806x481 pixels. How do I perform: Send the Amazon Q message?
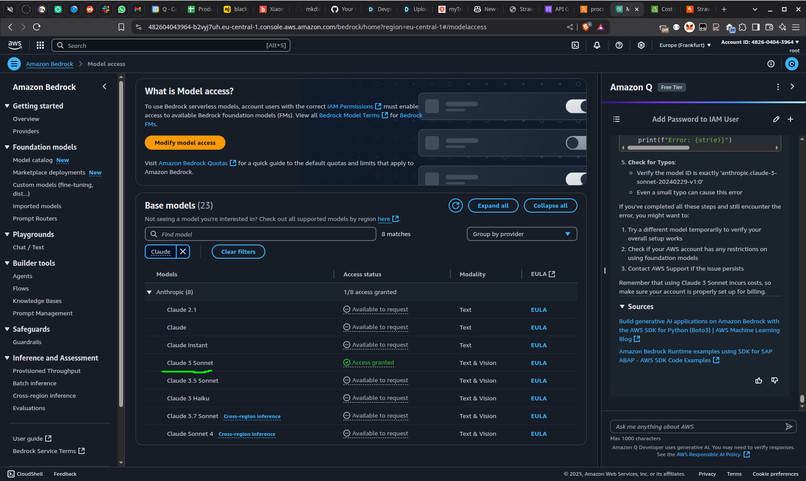pos(789,427)
